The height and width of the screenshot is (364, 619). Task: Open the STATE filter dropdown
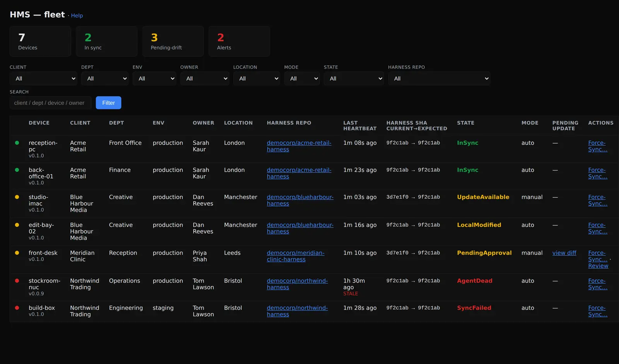pos(354,79)
